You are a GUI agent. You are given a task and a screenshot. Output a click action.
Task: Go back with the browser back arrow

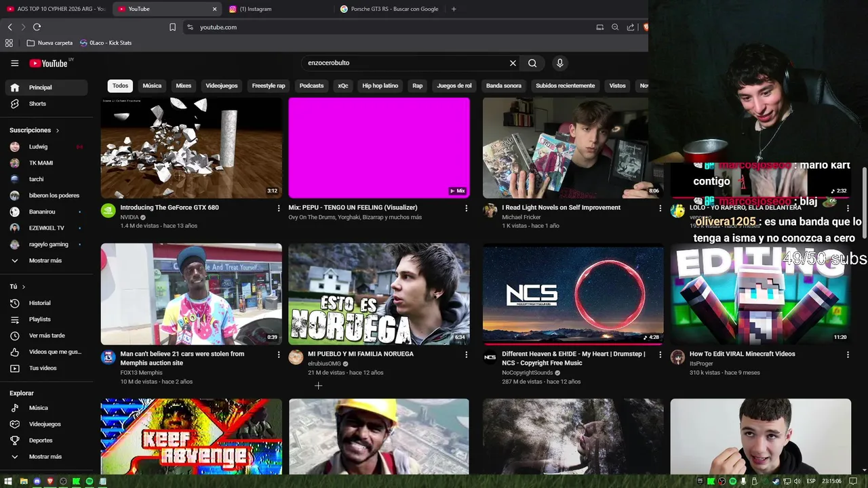pos(9,27)
